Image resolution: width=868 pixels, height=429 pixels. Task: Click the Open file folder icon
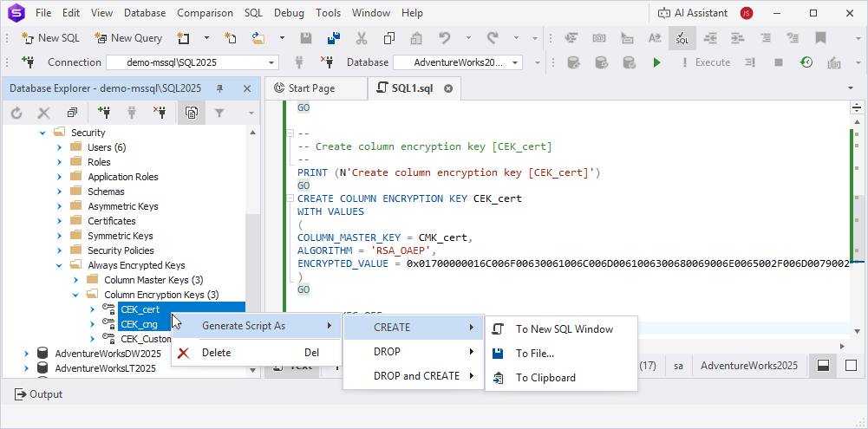tap(258, 38)
